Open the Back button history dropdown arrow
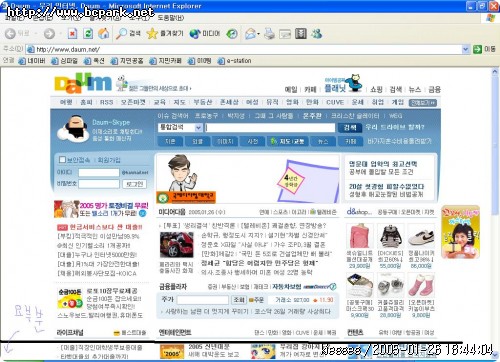Screen dimensions: 500x362 click(35, 34)
